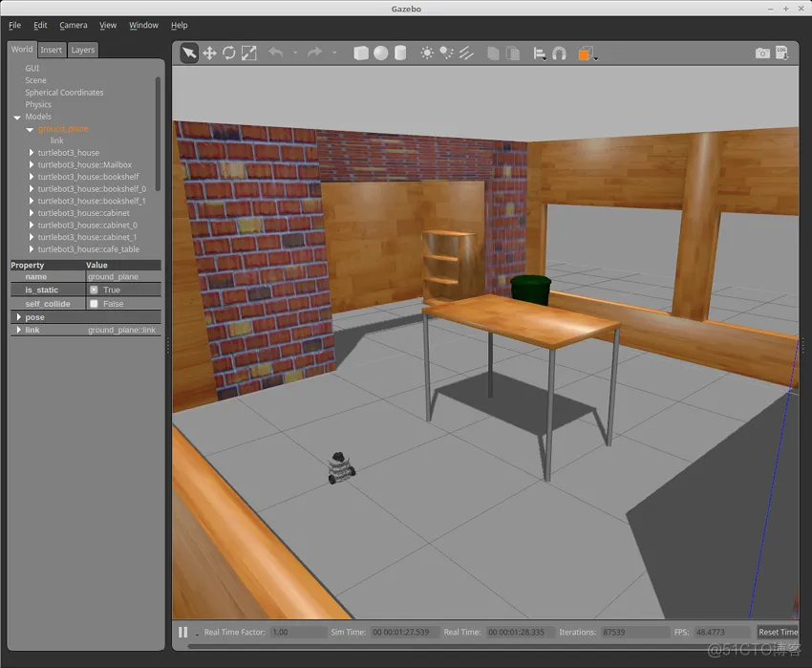Image resolution: width=812 pixels, height=668 pixels.
Task: Take a screenshot with camera icon
Action: tap(762, 53)
